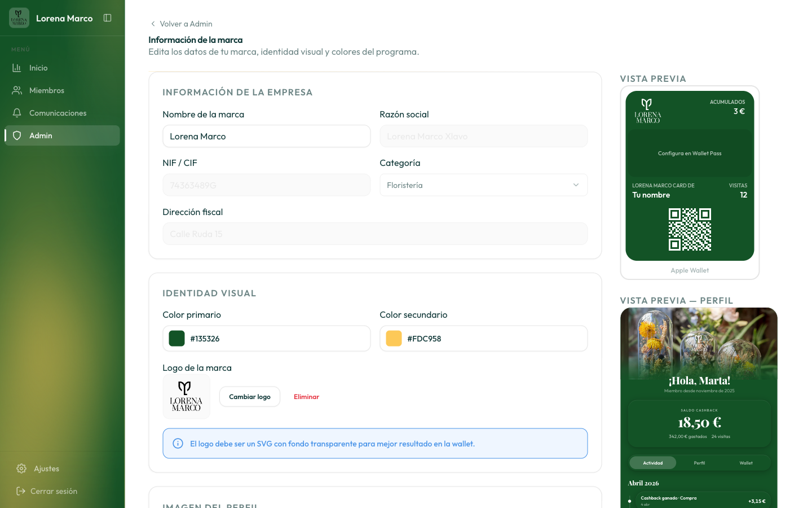The image size is (812, 508).
Task: Click Configura en Wallet Pass text
Action: 690,154
